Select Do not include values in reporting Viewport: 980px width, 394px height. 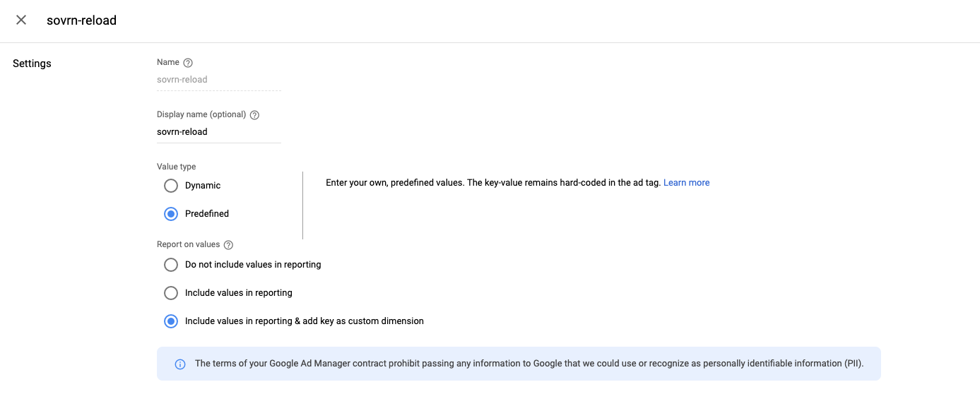click(x=171, y=265)
